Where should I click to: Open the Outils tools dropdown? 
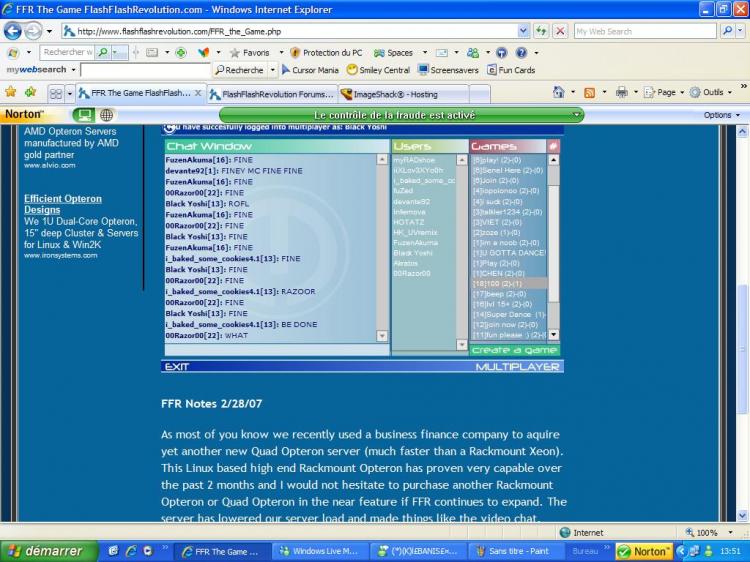coord(711,93)
